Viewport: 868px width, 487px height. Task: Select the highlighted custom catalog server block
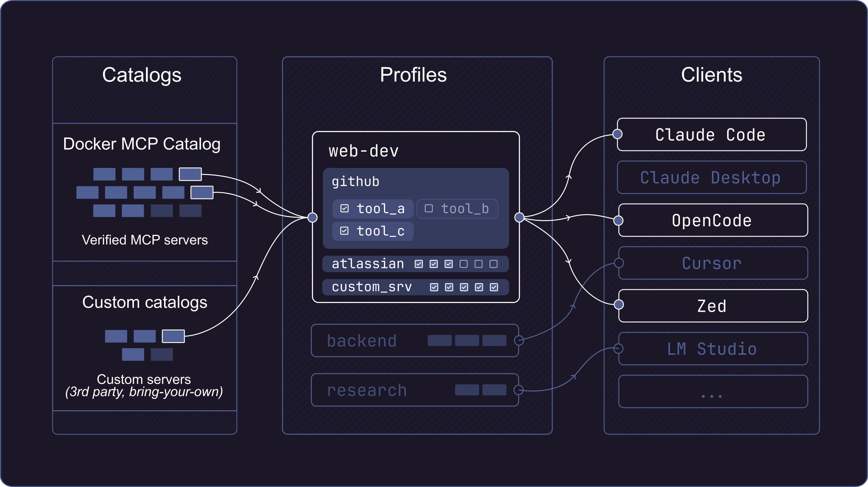click(173, 336)
